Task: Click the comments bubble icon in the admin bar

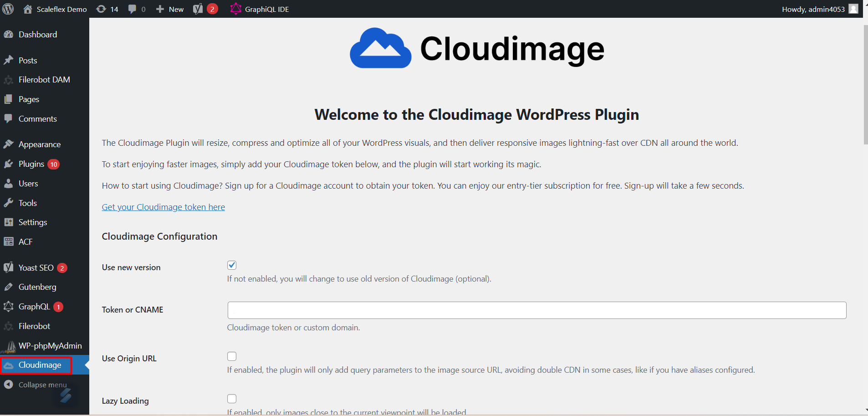Action: [x=132, y=9]
